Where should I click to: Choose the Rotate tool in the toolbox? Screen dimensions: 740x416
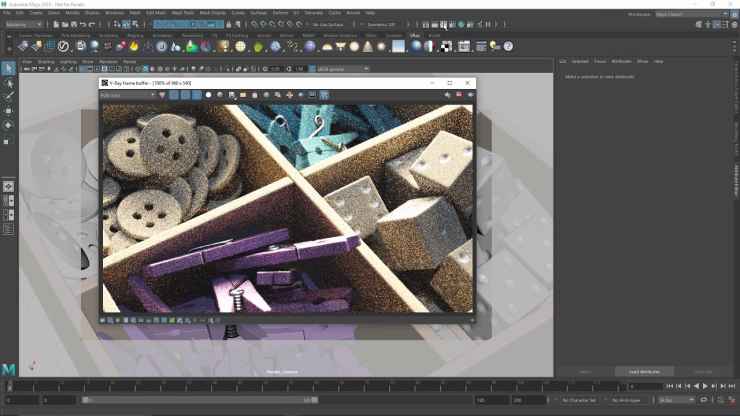click(x=8, y=125)
